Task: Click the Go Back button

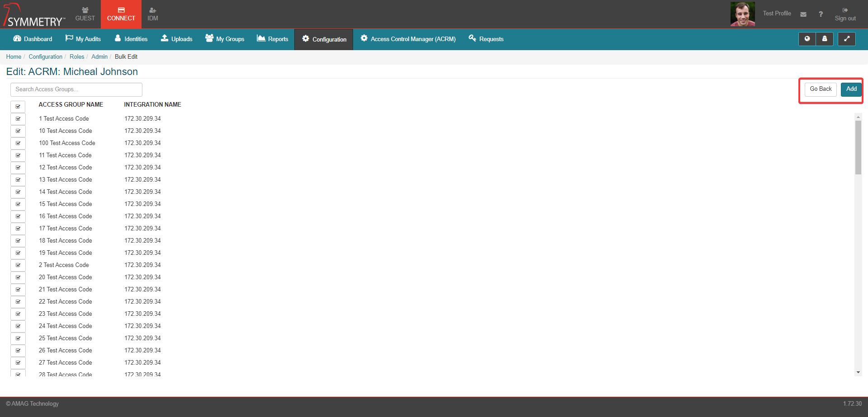Action: pos(821,89)
